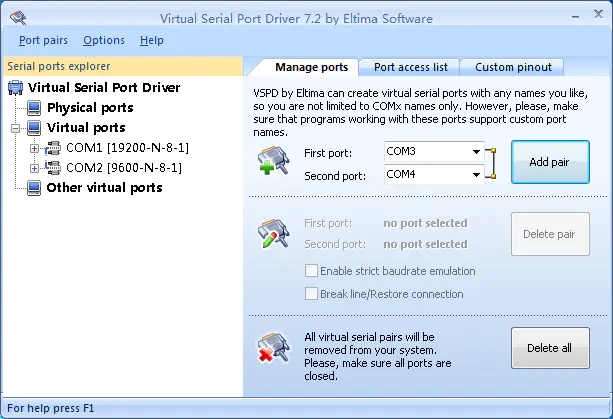Screen dimensions: 613x419
Task: Toggle Break line/Restore connection checkbox
Action: 311,294
